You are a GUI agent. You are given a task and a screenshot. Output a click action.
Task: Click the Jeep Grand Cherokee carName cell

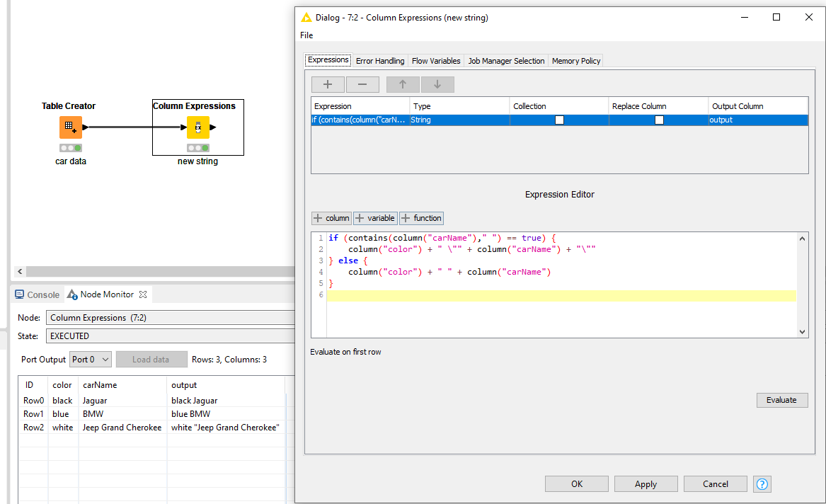point(122,428)
